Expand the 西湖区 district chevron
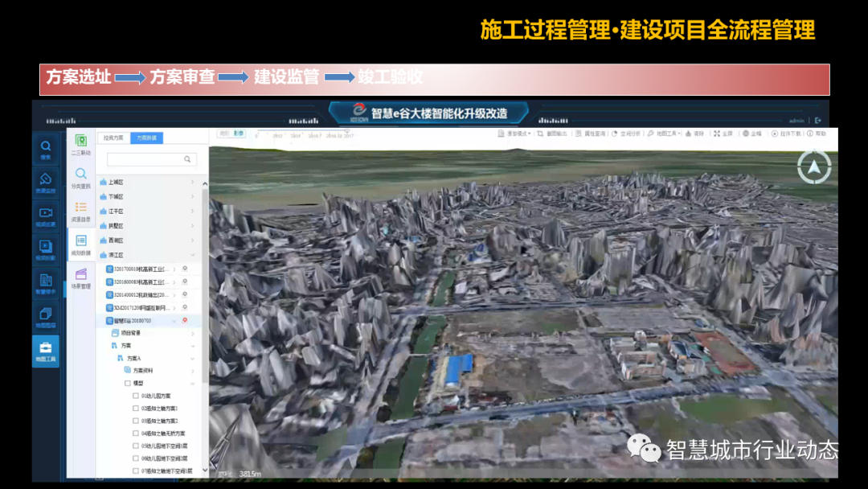 (x=193, y=240)
